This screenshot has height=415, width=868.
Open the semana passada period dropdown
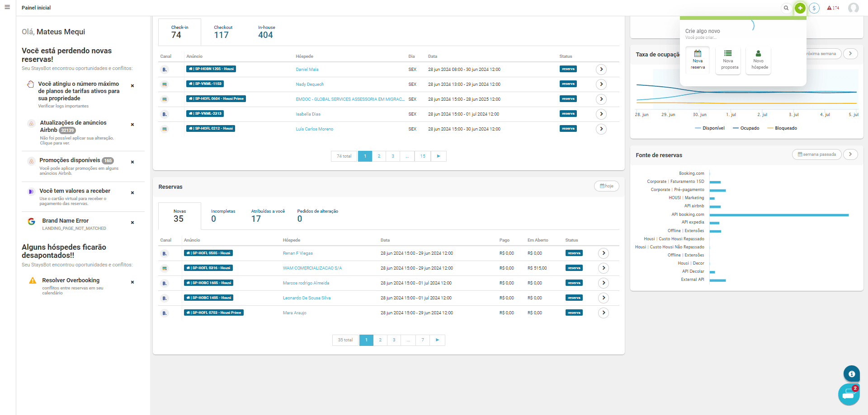pyautogui.click(x=817, y=154)
